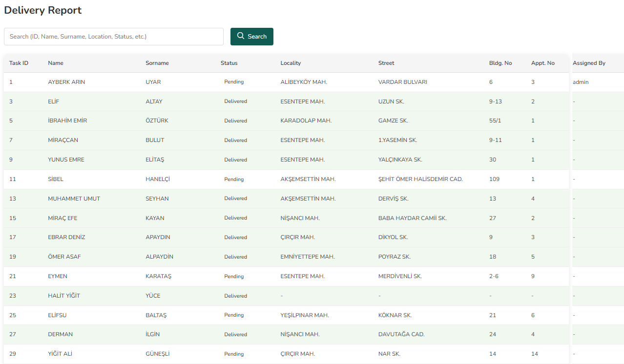Click the Delivery Report page title
The height and width of the screenshot is (364, 624).
tap(43, 10)
